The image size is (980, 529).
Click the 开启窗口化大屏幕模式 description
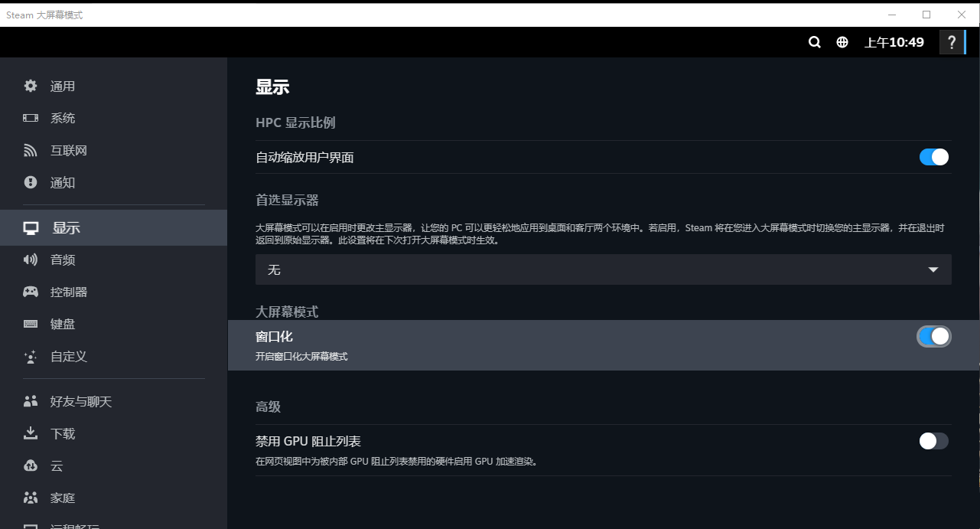[301, 357]
